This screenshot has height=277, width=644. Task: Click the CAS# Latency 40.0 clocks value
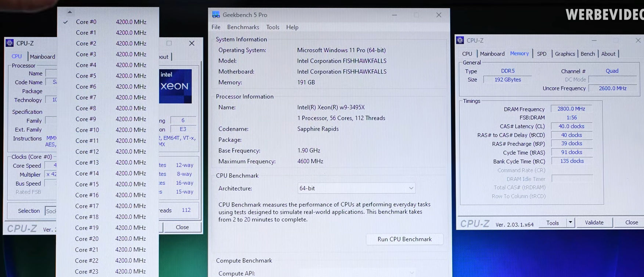tap(571, 126)
